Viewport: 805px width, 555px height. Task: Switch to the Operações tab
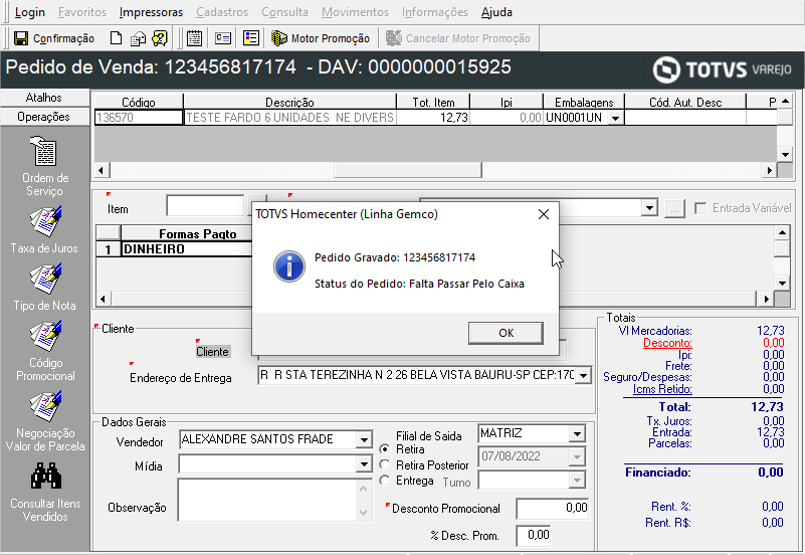pos(44,117)
